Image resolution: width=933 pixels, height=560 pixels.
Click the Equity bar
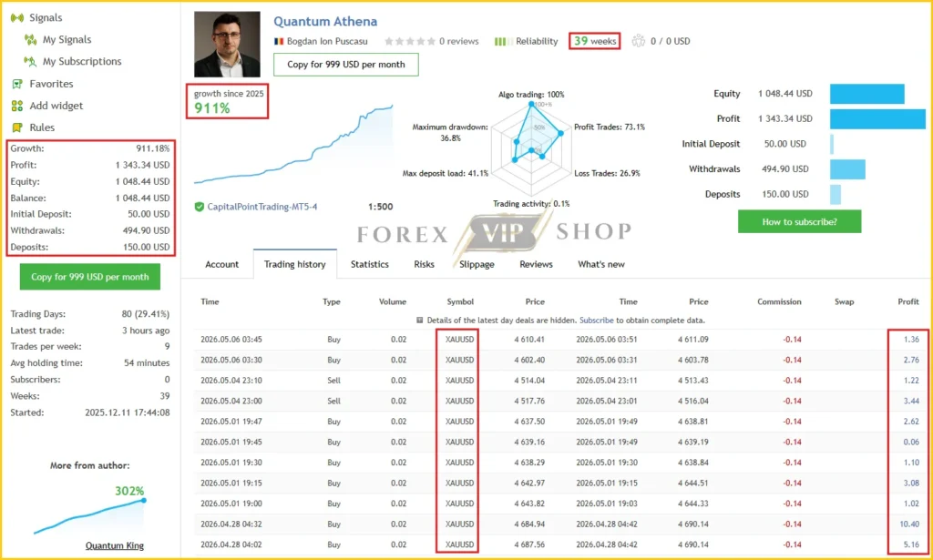(867, 94)
